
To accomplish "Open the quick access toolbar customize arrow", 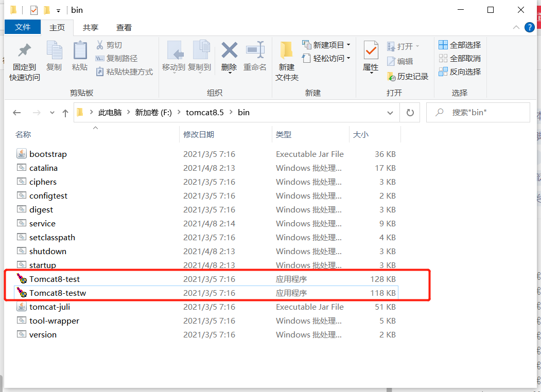I will coord(58,11).
